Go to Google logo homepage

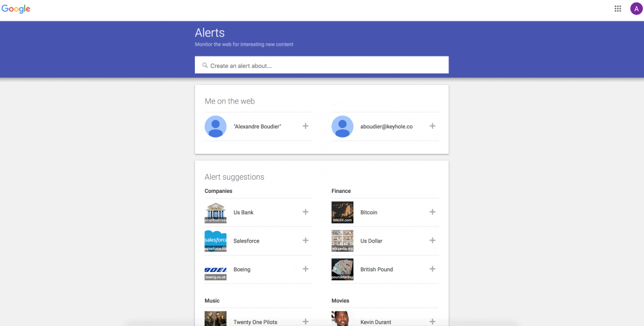pyautogui.click(x=16, y=9)
